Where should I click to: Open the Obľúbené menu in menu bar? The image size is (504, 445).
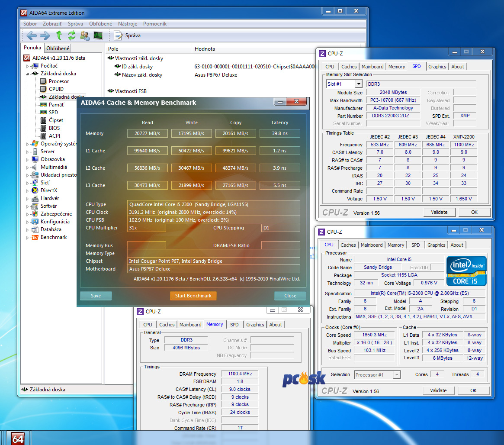(x=101, y=24)
